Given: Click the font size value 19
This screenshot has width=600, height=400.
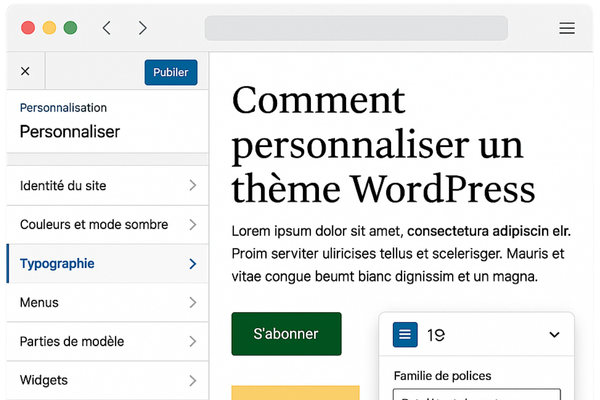Looking at the screenshot, I should click(x=436, y=335).
